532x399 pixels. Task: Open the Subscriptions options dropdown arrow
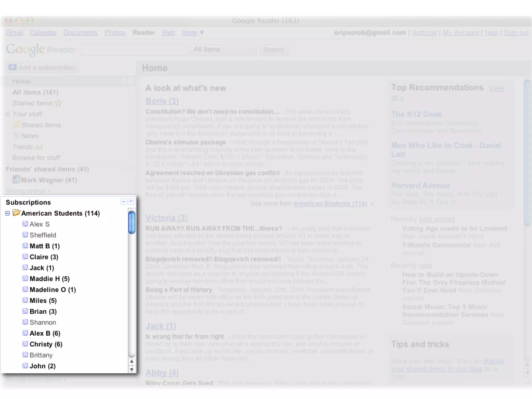click(131, 202)
